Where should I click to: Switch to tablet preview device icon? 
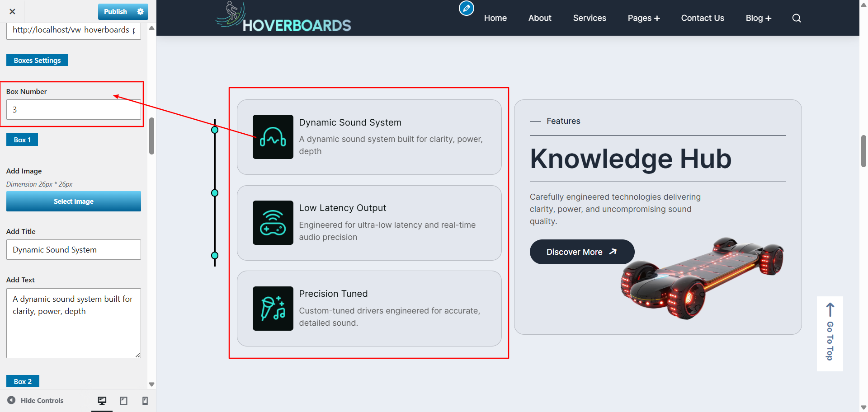pos(123,401)
